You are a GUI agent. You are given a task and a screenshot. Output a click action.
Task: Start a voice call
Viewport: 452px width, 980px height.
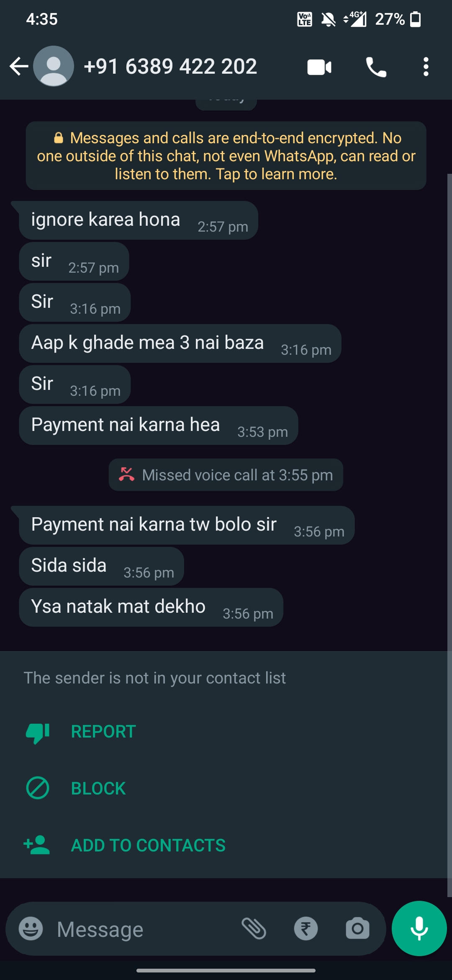[376, 67]
